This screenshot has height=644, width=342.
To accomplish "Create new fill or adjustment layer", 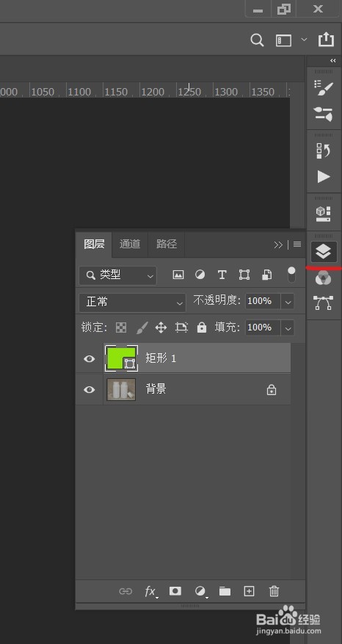I will (x=201, y=591).
